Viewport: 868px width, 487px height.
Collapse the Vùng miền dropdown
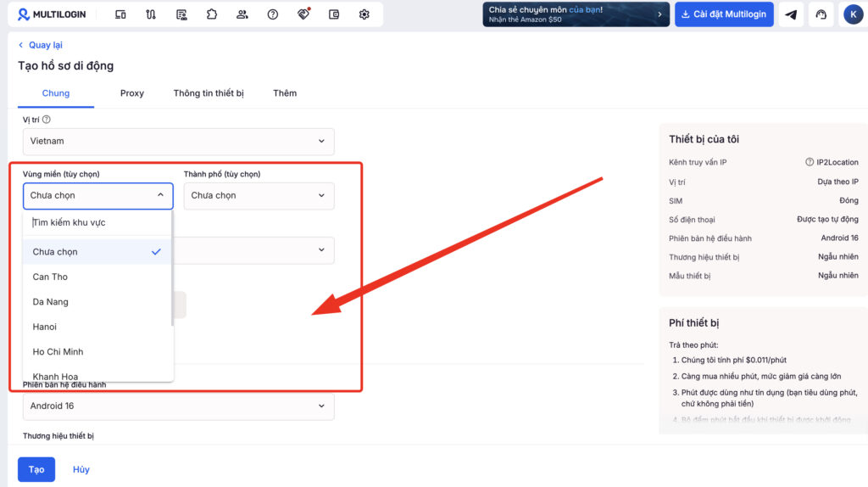98,196
